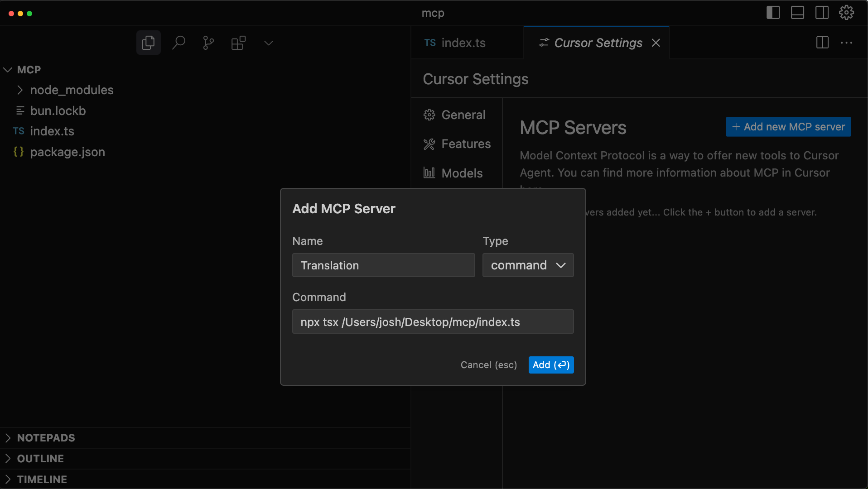Image resolution: width=868 pixels, height=489 pixels.
Task: Toggle the right secondary sidebar
Action: coord(822,13)
